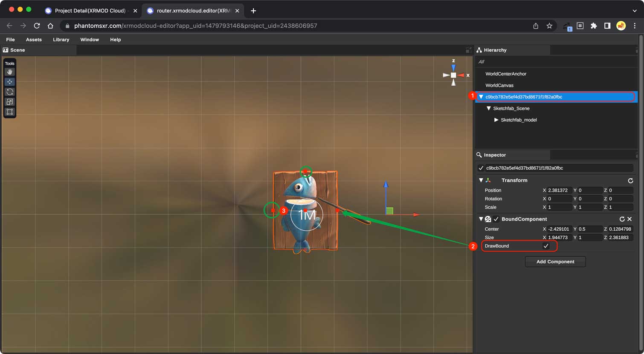Image resolution: width=644 pixels, height=354 pixels.
Task: Collapse the Sketchfab_Scene node
Action: pos(489,108)
